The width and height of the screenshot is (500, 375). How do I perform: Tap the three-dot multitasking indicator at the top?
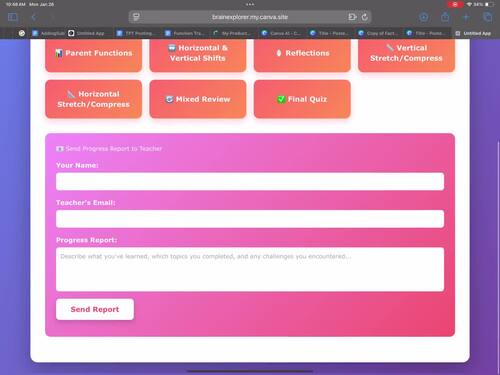click(250, 4)
